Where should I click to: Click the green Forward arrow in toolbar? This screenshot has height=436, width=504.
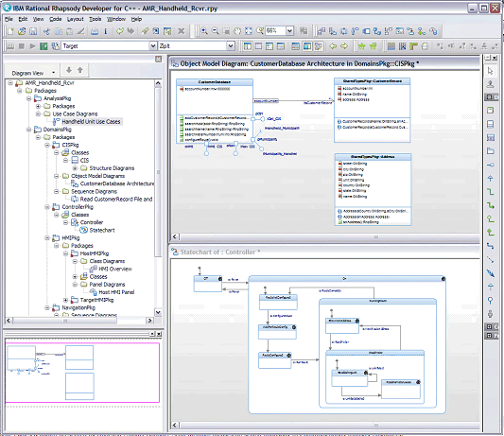pyautogui.click(x=344, y=46)
